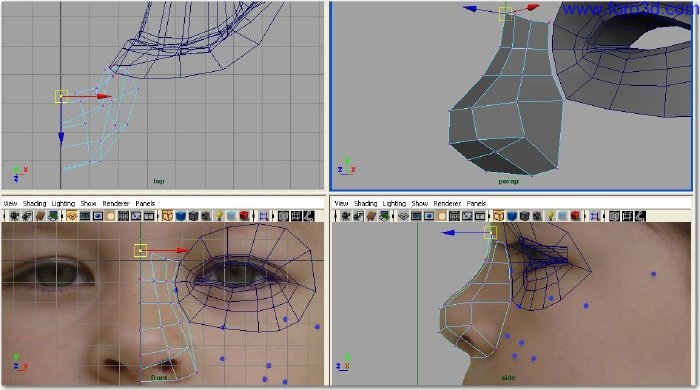Open the Shading menu in side panel

[x=366, y=203]
